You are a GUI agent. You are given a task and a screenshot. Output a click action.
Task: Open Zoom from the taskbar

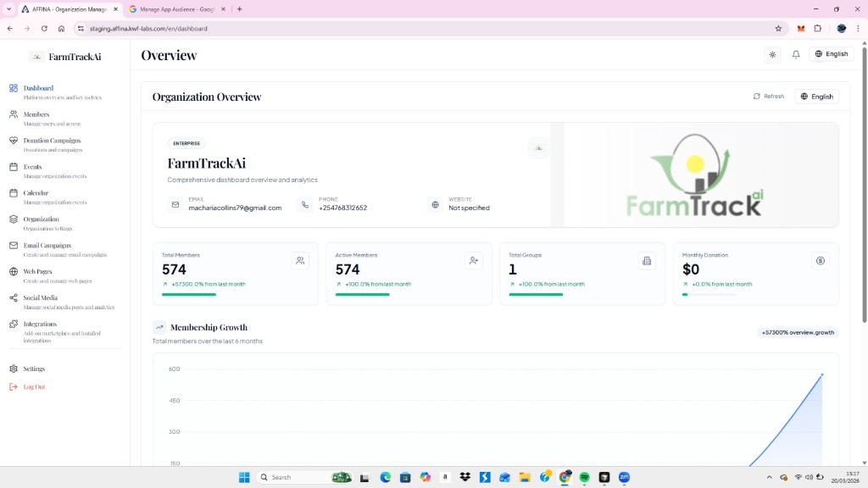point(625,477)
